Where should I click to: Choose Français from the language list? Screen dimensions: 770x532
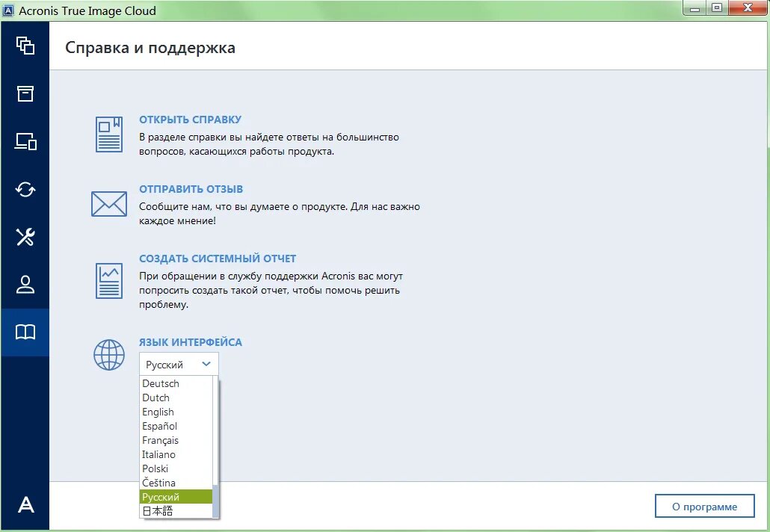pyautogui.click(x=176, y=440)
